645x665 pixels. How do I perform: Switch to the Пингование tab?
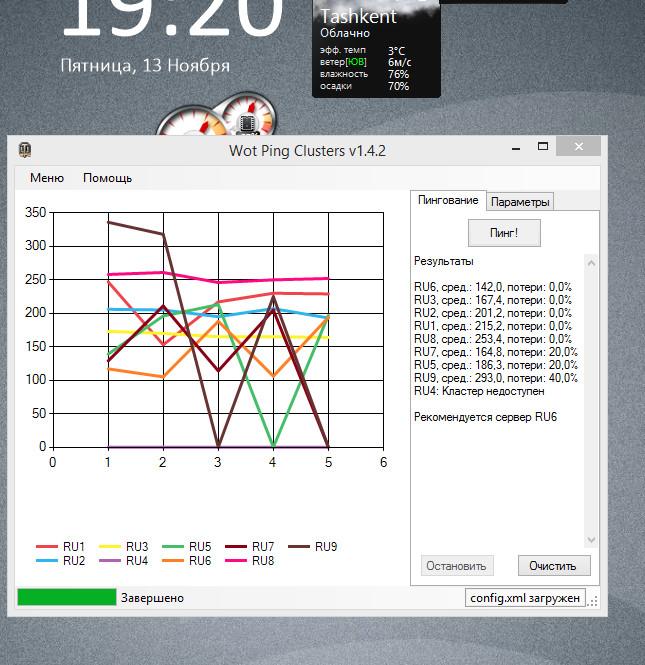click(x=448, y=200)
